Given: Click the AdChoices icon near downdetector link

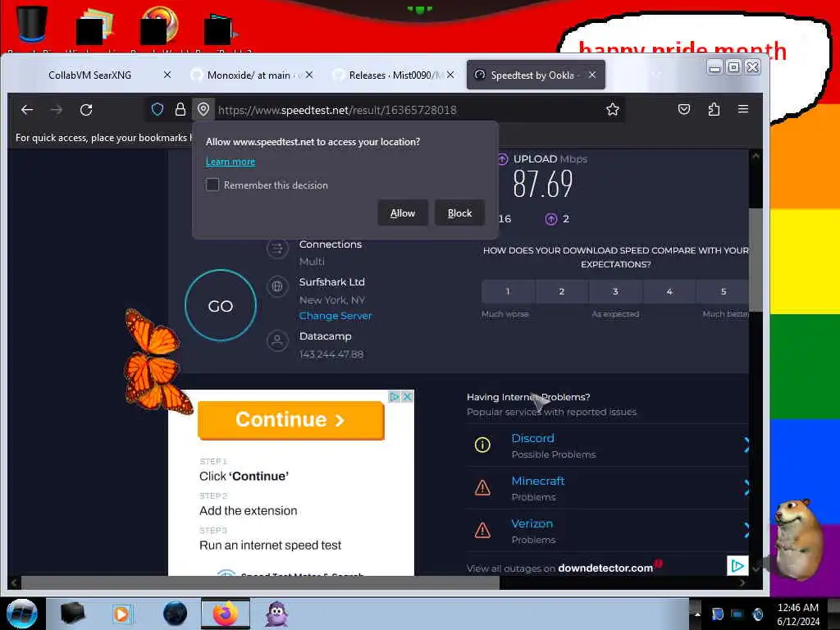Looking at the screenshot, I should pos(737,566).
